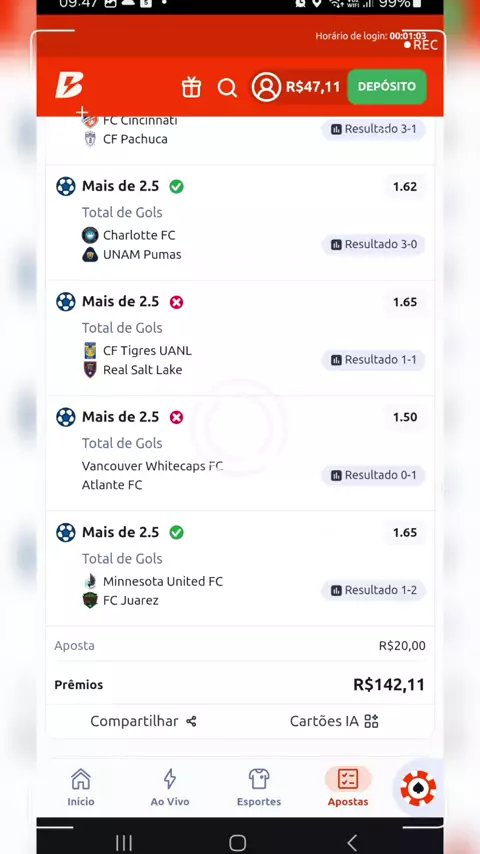
Task: Open the user profile avatar icon
Action: tap(266, 87)
